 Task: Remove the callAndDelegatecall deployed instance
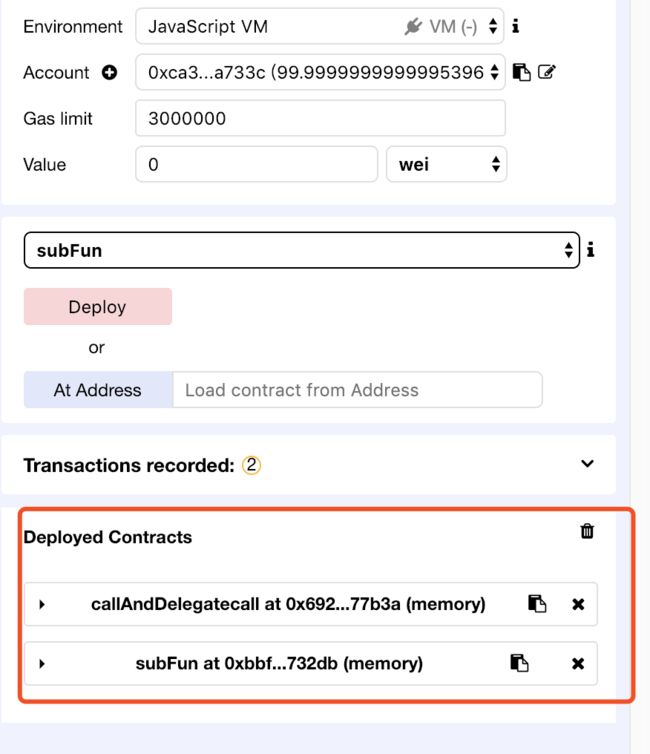pyautogui.click(x=578, y=604)
